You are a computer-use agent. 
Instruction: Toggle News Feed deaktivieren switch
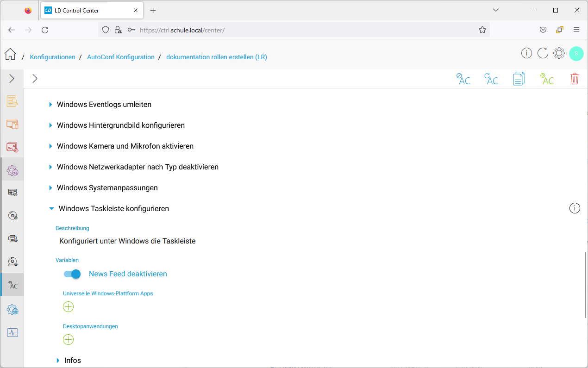[72, 274]
